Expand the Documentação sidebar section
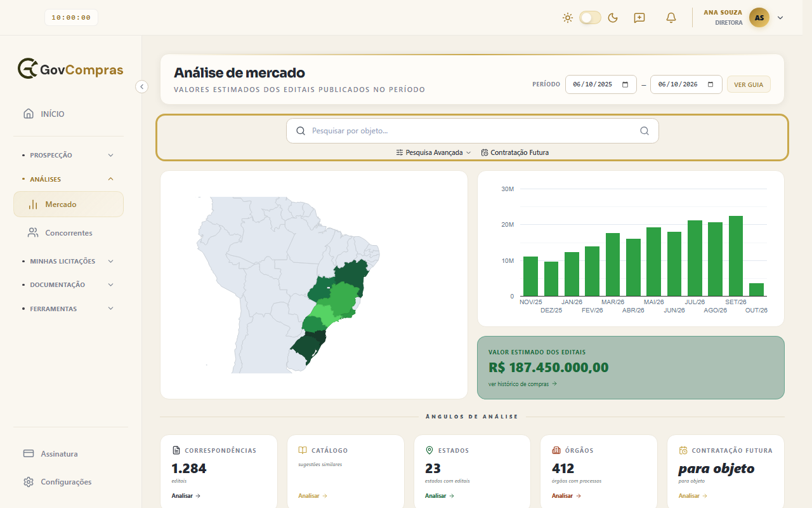This screenshot has height=508, width=812. coord(69,285)
